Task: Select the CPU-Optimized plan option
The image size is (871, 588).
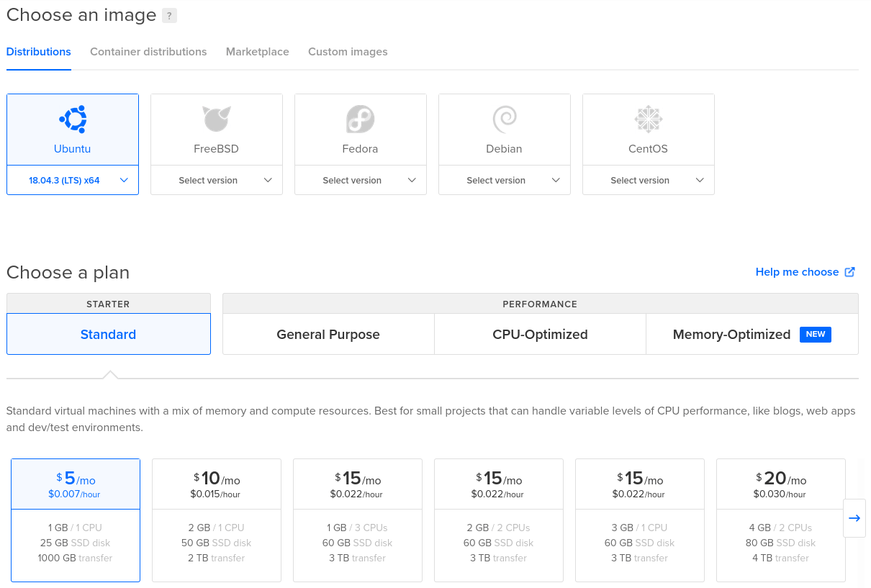Action: click(540, 334)
